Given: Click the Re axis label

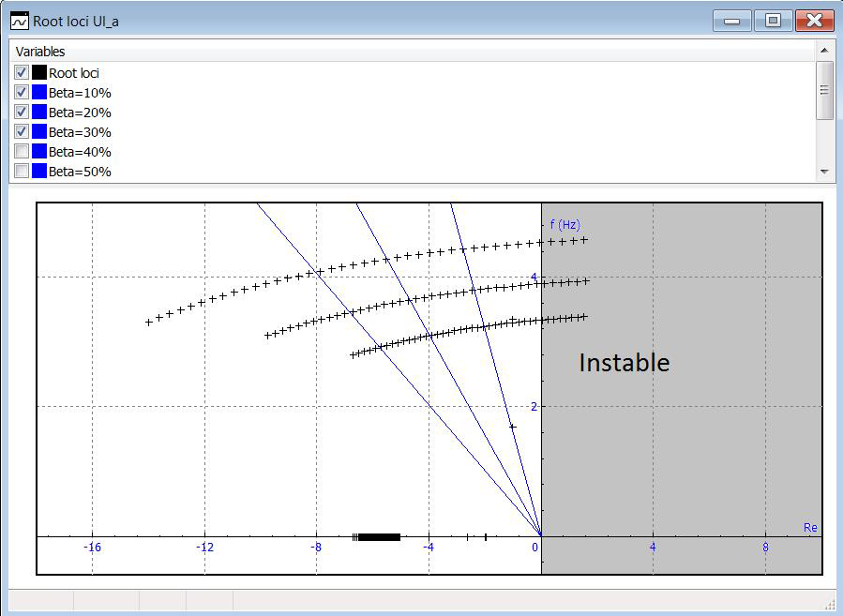Looking at the screenshot, I should click(810, 527).
